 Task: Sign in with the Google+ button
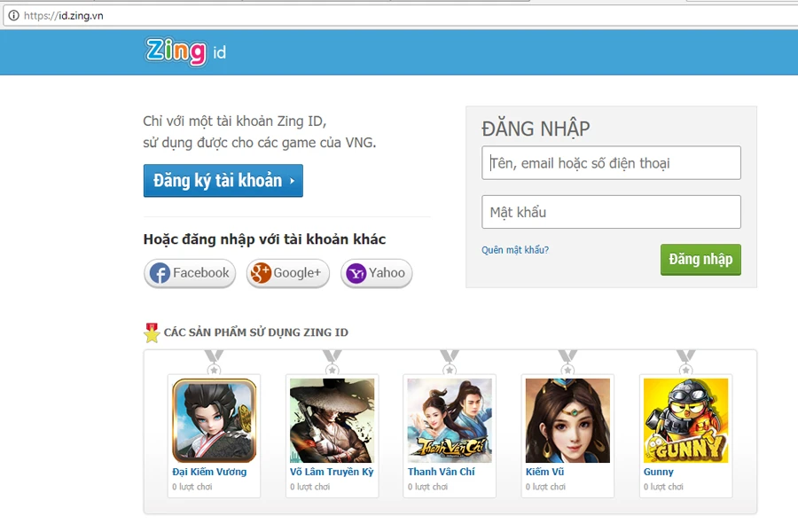click(x=287, y=273)
